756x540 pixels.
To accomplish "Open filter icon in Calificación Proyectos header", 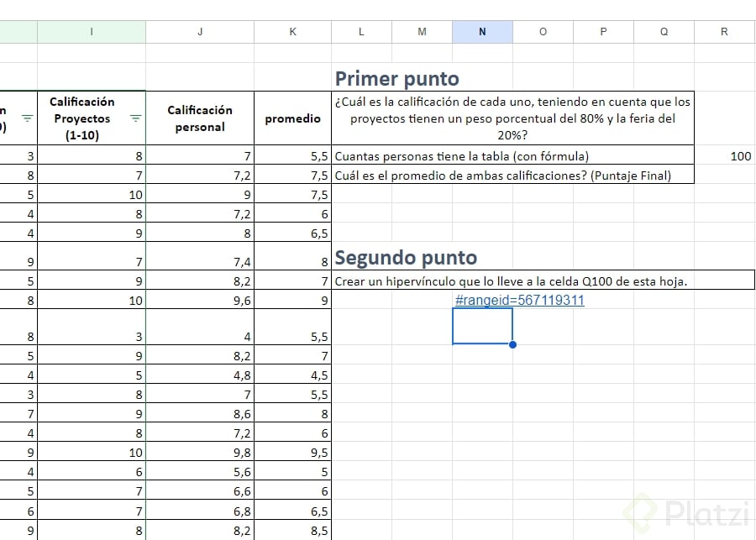I will [135, 118].
